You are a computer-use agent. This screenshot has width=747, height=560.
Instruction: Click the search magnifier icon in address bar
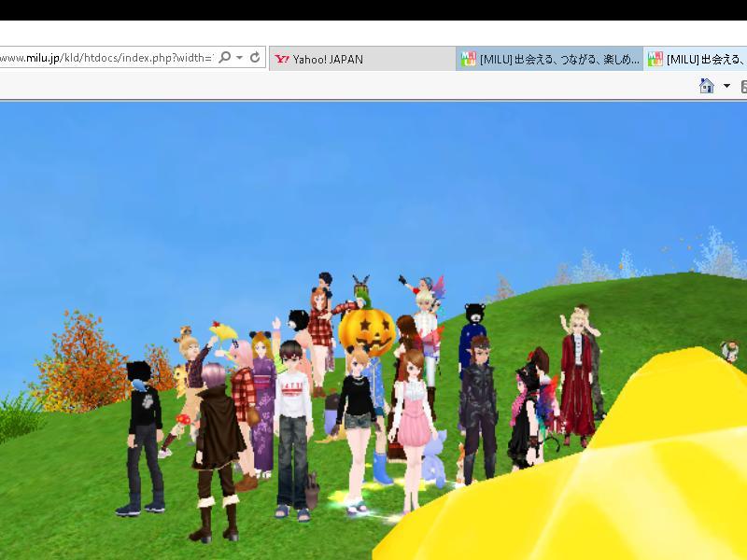(225, 58)
